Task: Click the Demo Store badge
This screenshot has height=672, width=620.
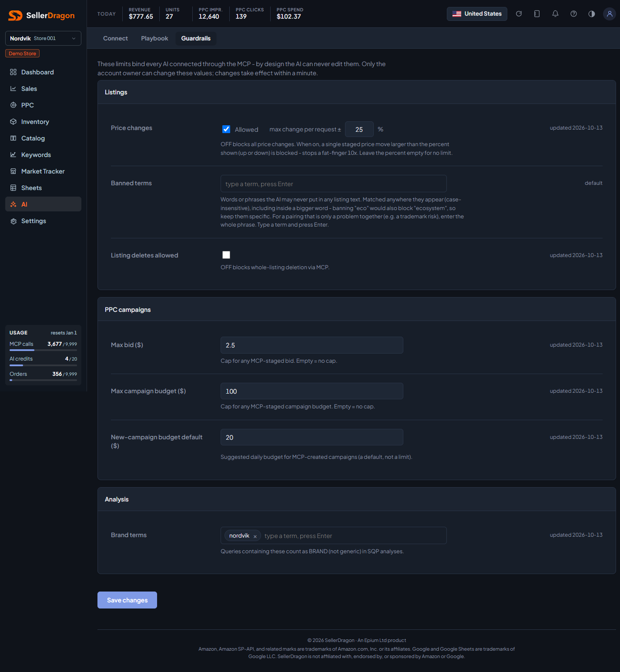Action: tap(22, 53)
